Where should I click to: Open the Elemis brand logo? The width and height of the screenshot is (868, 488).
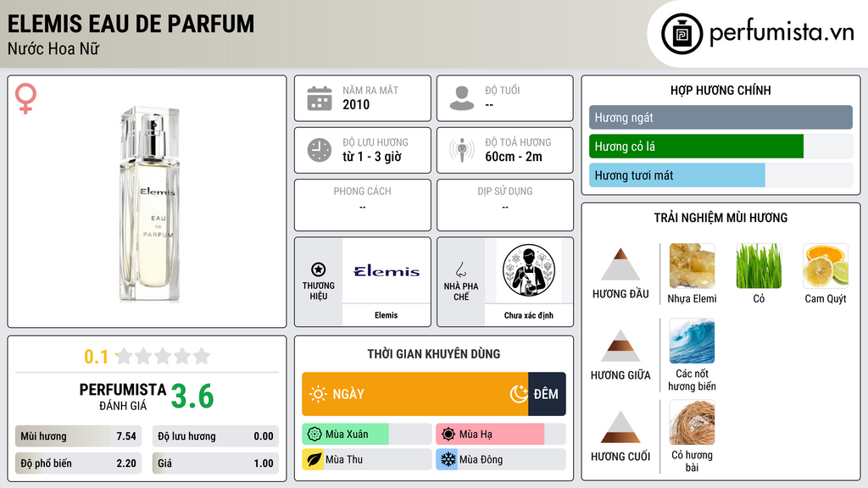387,271
